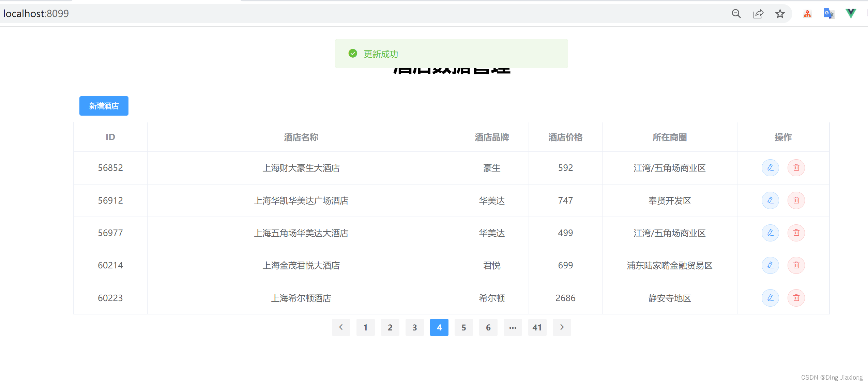Click 酒店名称 column header
Viewport: 868px width, 384px height.
click(x=301, y=137)
